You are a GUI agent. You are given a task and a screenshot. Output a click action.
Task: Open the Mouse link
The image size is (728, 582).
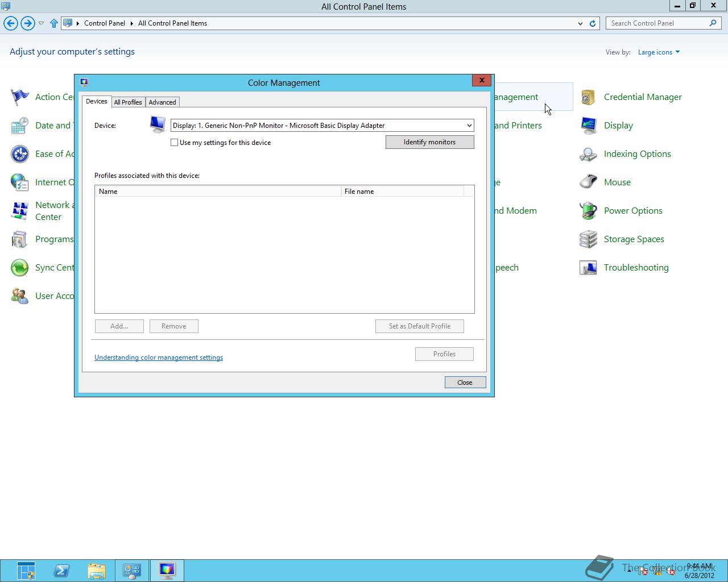617,182
